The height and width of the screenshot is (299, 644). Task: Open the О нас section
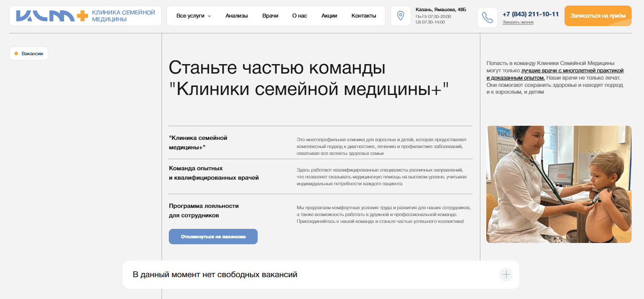point(300,16)
